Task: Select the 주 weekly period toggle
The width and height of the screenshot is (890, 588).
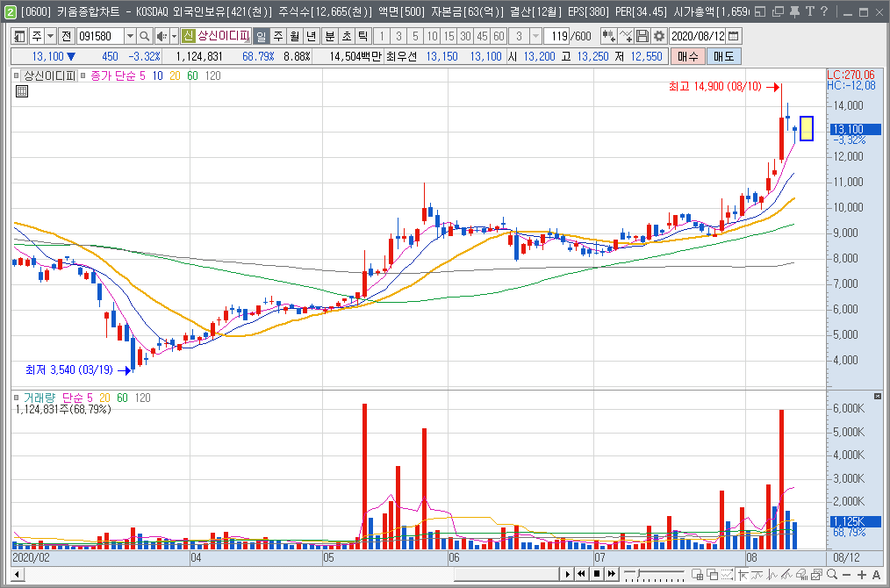Action: point(278,36)
